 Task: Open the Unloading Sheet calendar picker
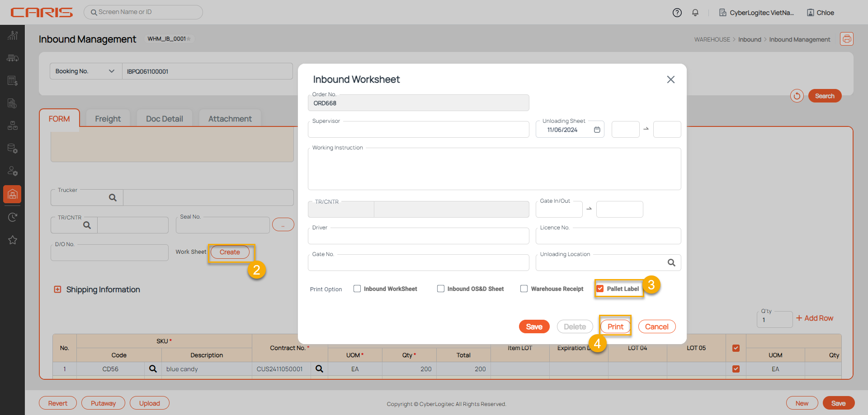click(597, 130)
